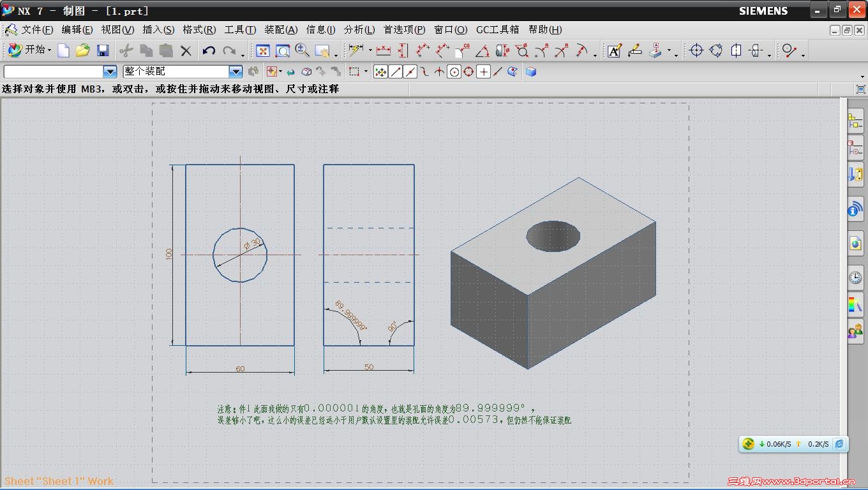This screenshot has width=868, height=490.
Task: Expand the inferred dimension dropdown arrow
Action: [x=370, y=51]
